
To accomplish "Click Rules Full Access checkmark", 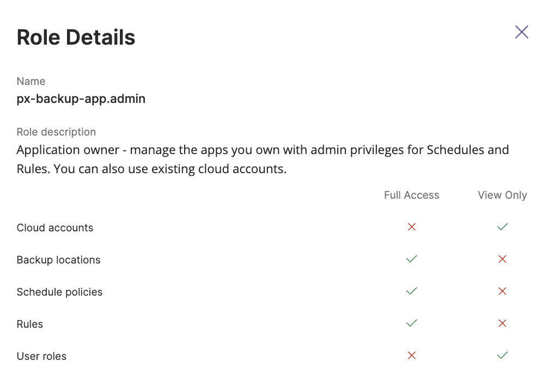I will coord(412,323).
